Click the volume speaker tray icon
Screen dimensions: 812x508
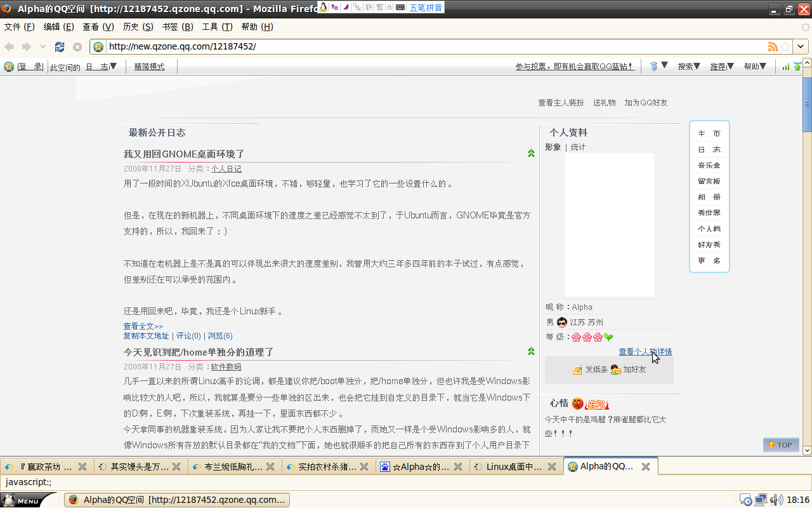tap(776, 500)
